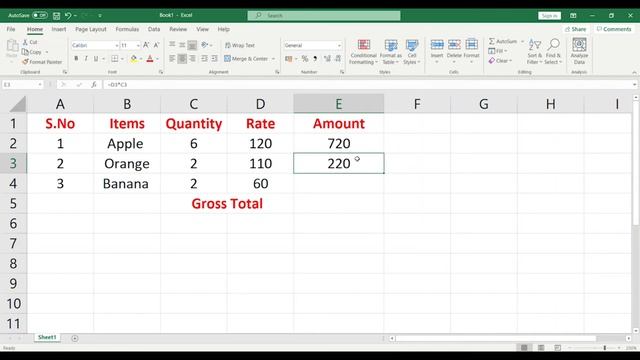Decrease the cell indent
640x360 pixels.
pyautogui.click(x=204, y=59)
